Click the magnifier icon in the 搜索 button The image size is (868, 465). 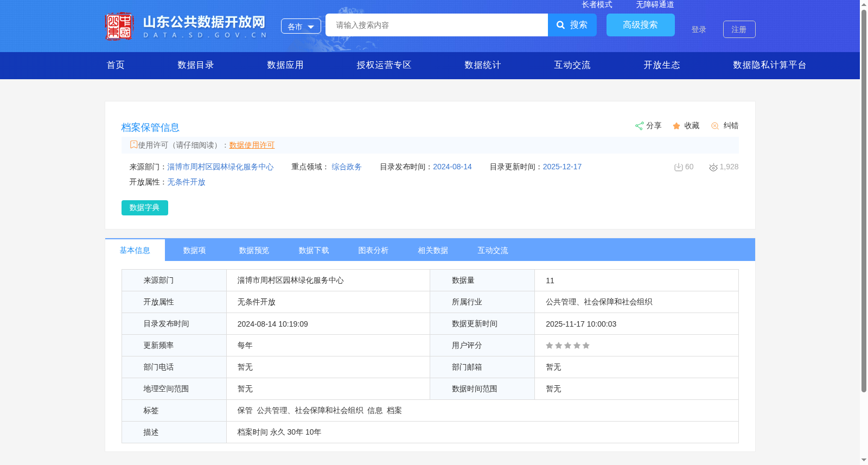561,25
